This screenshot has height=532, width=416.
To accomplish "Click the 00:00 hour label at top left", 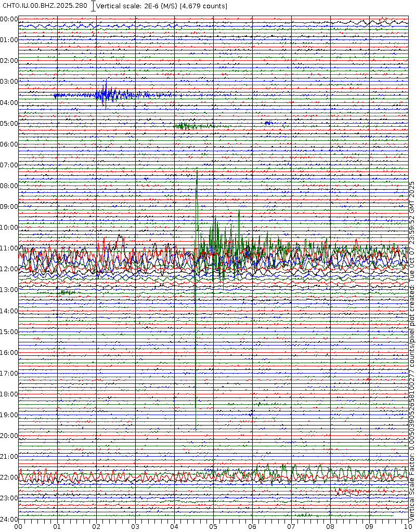I will [9, 19].
